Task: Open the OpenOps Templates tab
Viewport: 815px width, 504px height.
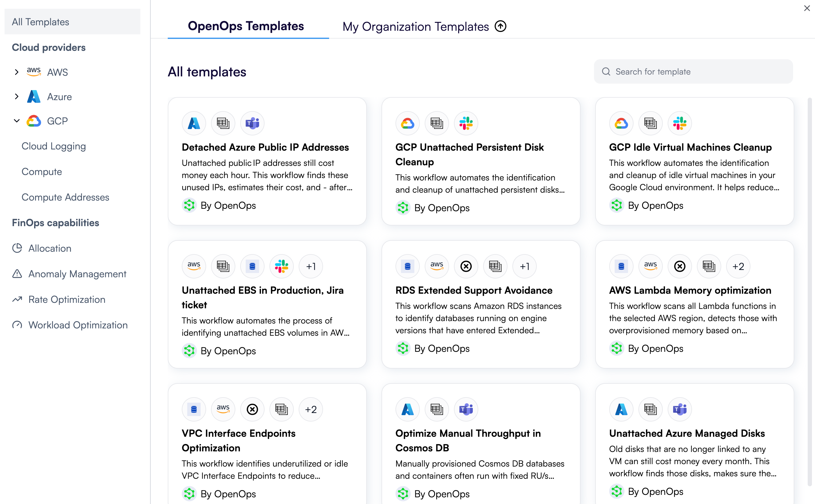Action: point(246,26)
